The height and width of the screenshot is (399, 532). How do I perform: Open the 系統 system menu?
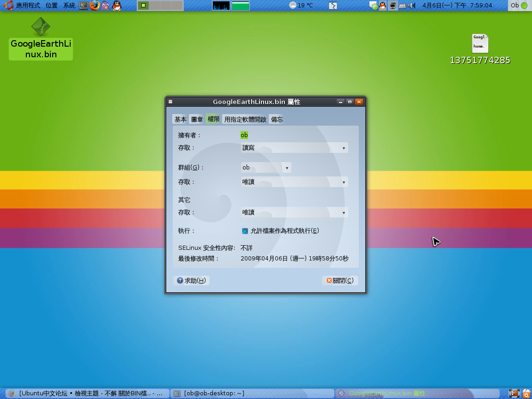tap(69, 6)
